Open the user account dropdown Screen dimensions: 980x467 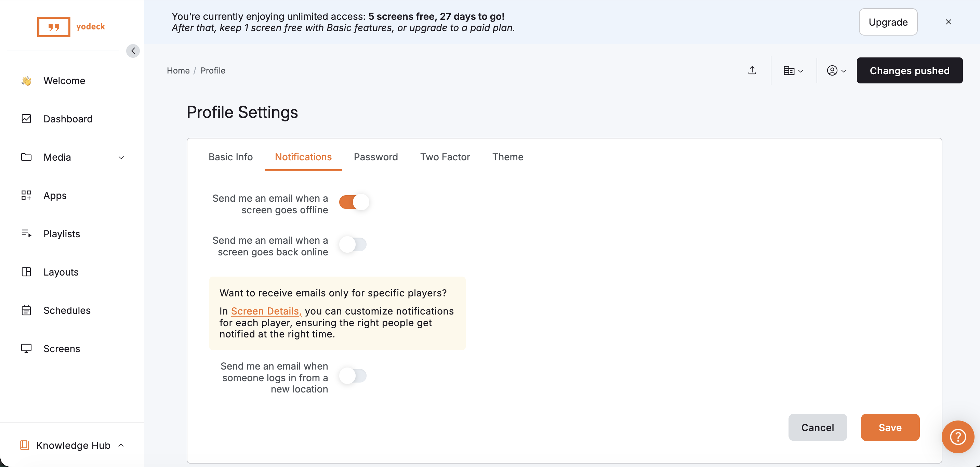pyautogui.click(x=836, y=70)
